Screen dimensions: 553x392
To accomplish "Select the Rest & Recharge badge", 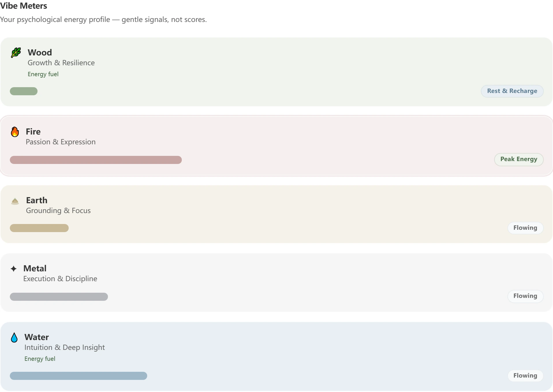I will tap(512, 91).
